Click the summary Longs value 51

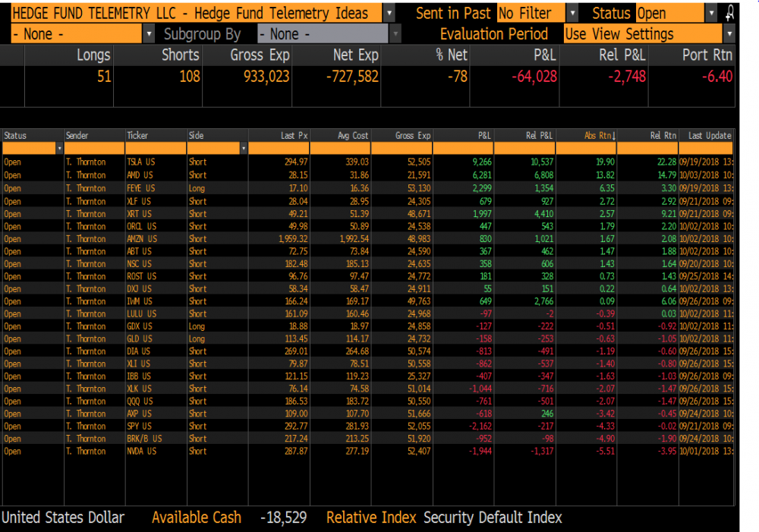(x=104, y=77)
